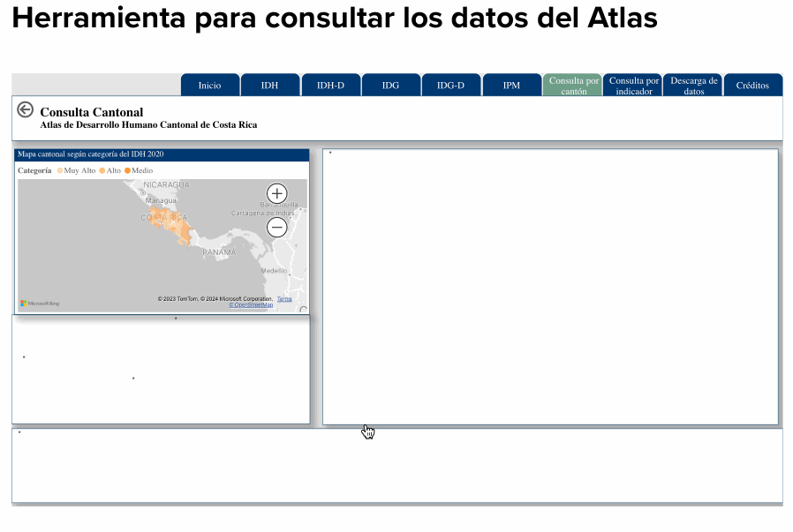The width and height of the screenshot is (793, 532).
Task: Click the back arrow beside Consulta Cantonal
Action: pos(25,109)
